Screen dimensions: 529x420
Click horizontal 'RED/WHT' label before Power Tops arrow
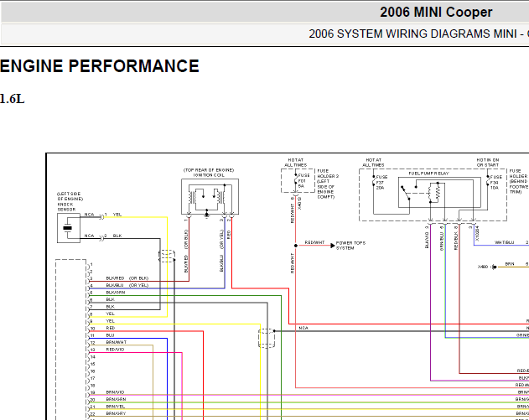(x=314, y=242)
